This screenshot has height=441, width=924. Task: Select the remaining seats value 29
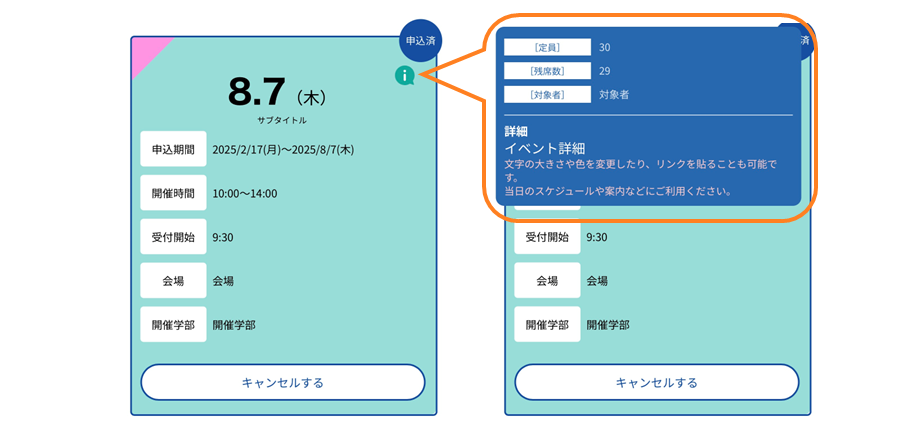[605, 71]
